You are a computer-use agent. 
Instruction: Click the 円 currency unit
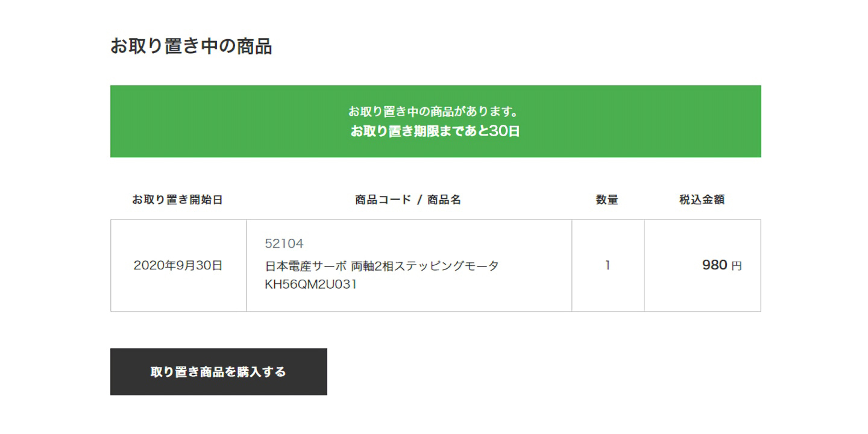[x=737, y=266]
